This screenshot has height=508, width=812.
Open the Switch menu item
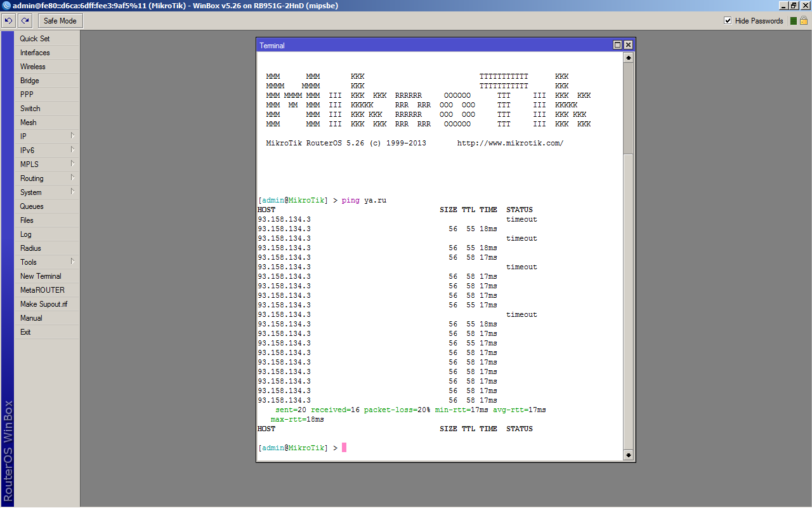click(x=48, y=109)
